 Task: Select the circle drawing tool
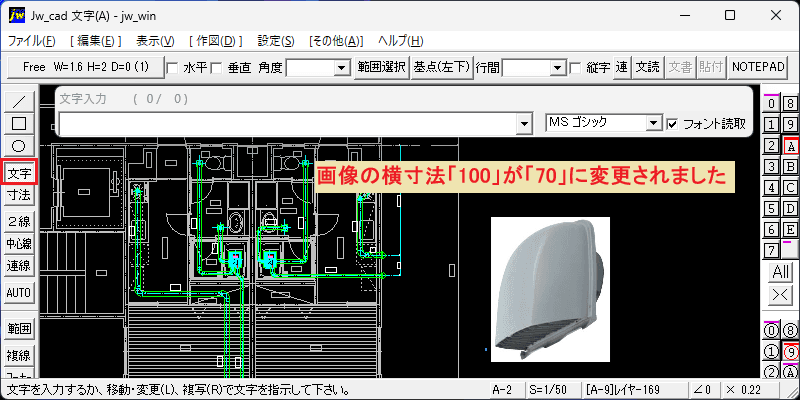(19, 146)
